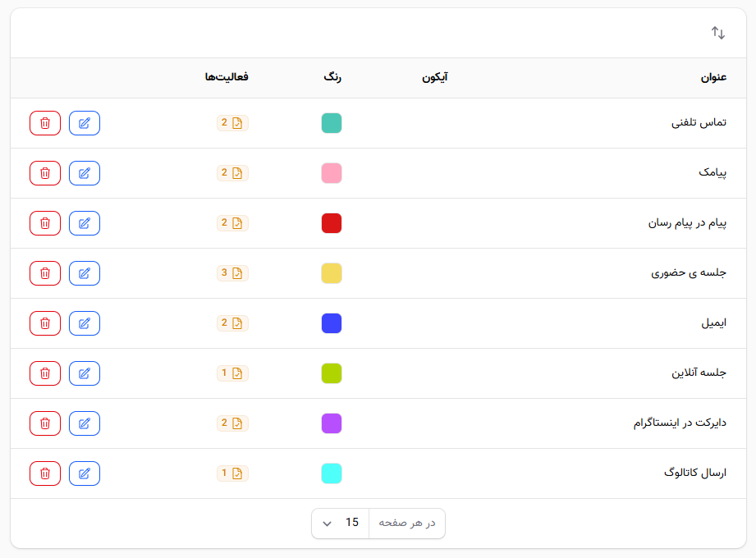
Task: Click the در هر صفحه label
Action: [x=407, y=523]
